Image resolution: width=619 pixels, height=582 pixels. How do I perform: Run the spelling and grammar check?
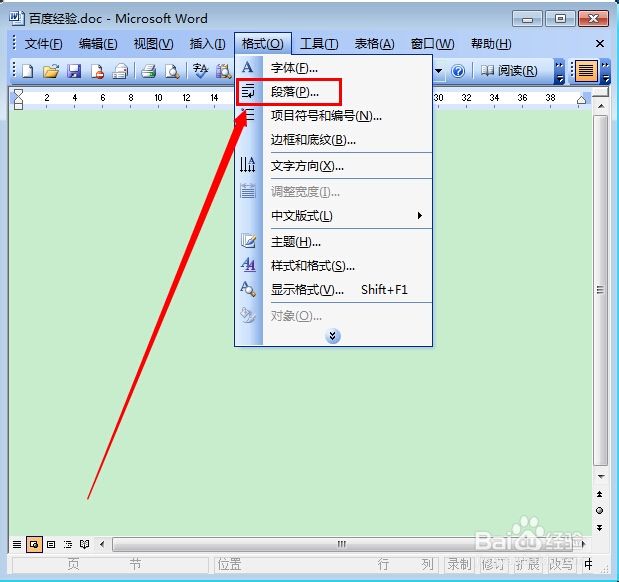[x=200, y=71]
